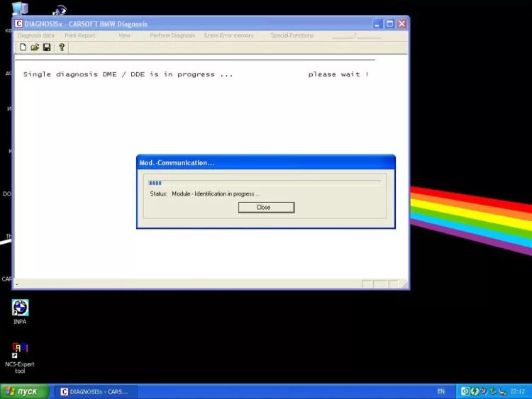
Task: Open the Diagnosis data menu
Action: point(35,35)
